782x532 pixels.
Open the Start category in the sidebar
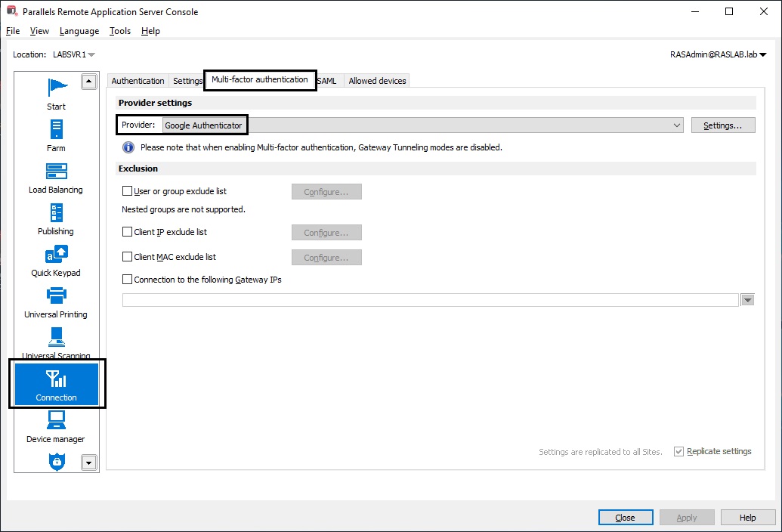(x=57, y=94)
